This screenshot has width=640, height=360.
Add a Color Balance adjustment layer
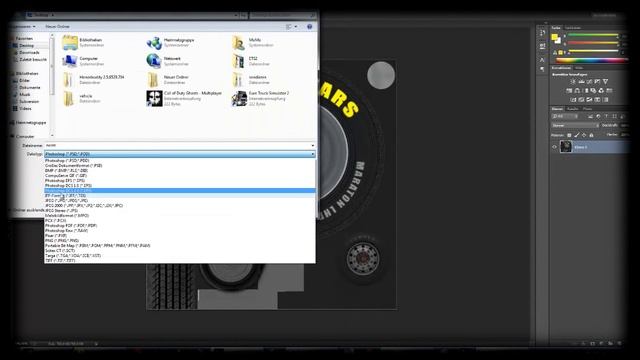577,91
